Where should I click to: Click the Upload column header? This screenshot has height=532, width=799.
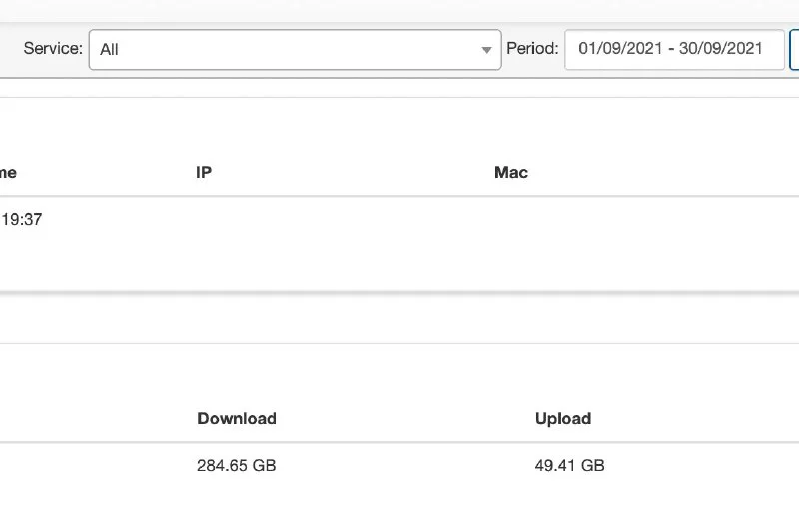(x=563, y=419)
